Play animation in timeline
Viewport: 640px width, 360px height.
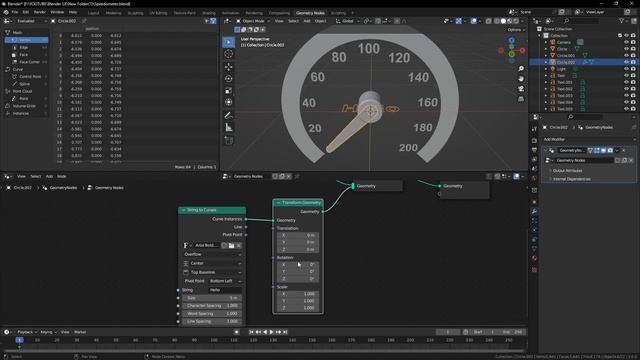(271, 332)
